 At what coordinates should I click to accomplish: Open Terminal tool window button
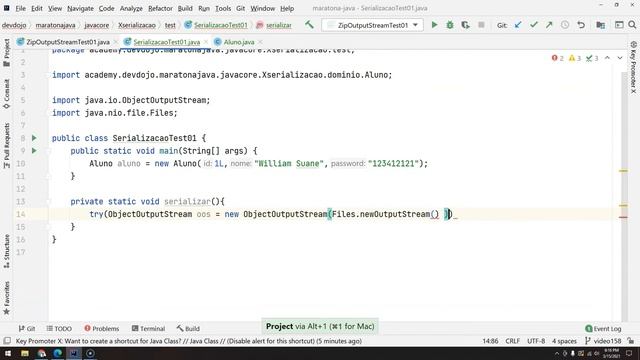point(148,329)
